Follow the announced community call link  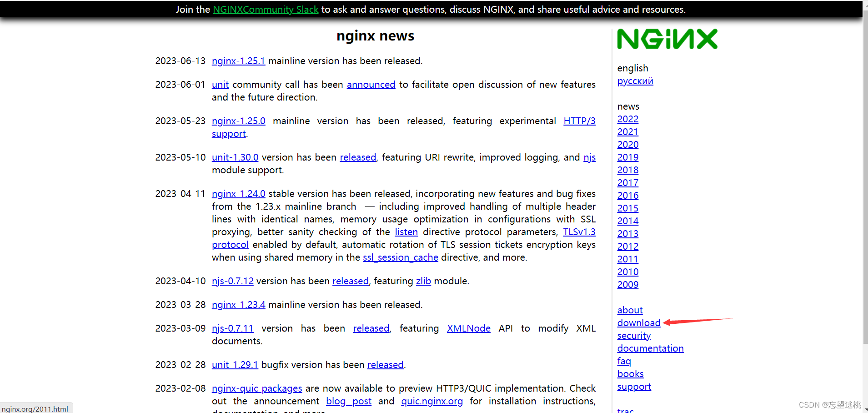371,85
